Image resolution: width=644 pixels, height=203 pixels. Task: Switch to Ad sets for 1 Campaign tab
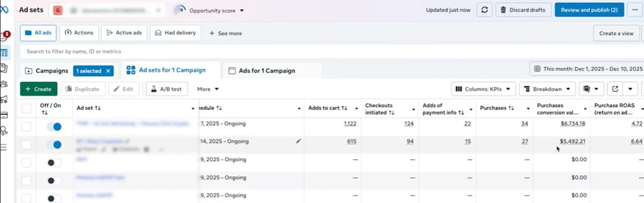coord(172,70)
